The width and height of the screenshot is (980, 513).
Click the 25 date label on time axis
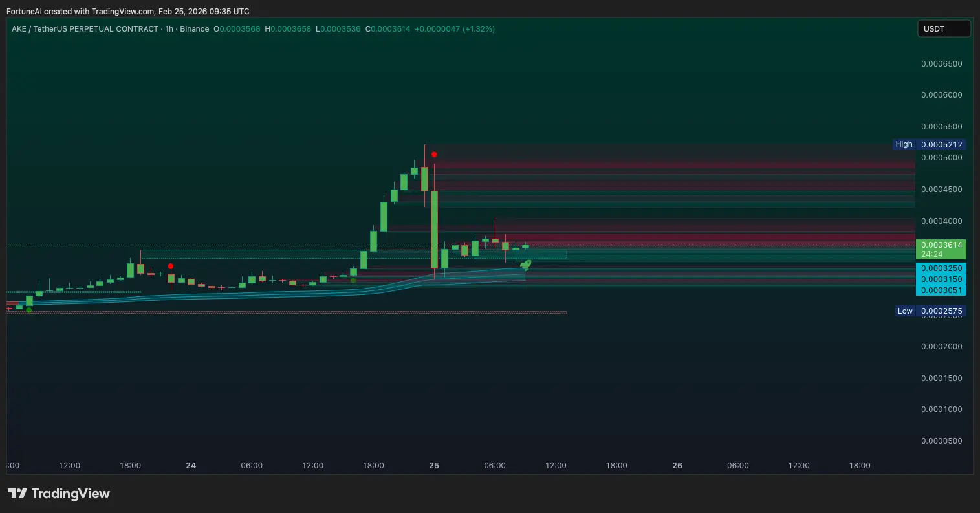point(434,466)
